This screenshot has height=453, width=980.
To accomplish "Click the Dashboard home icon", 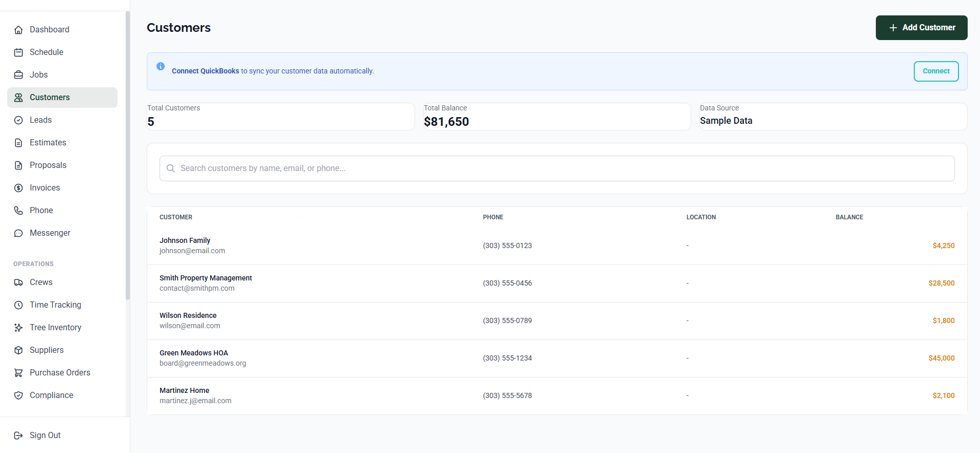I will 18,30.
